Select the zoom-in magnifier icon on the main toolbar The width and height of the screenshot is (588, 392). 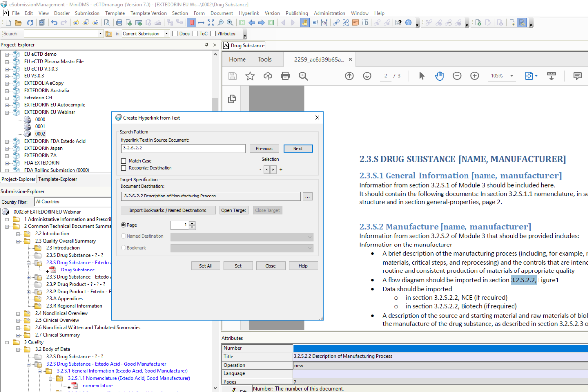point(229,22)
